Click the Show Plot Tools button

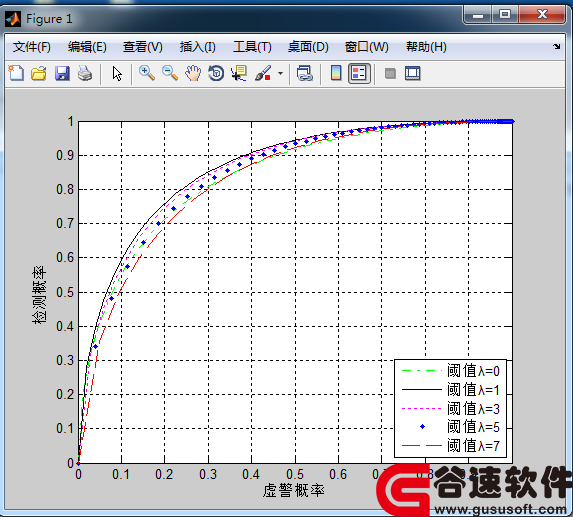coord(413,73)
